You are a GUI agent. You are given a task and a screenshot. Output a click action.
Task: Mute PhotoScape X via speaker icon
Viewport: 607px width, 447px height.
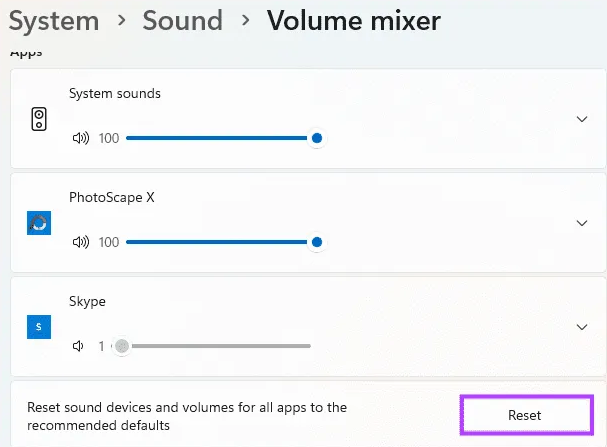pos(81,242)
